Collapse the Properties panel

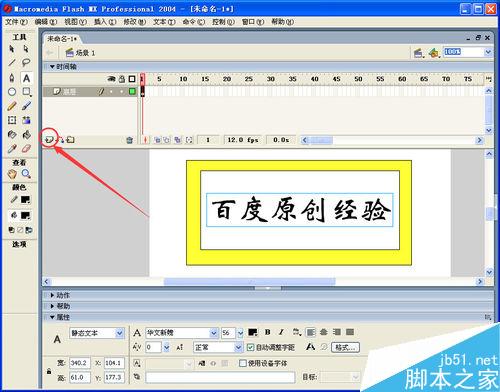[x=52, y=317]
